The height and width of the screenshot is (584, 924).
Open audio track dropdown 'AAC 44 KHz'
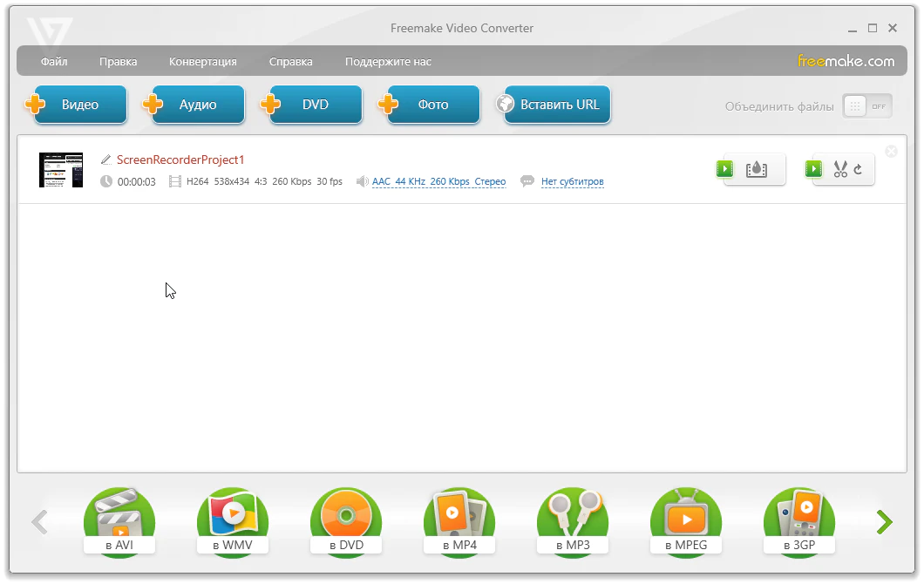point(438,182)
